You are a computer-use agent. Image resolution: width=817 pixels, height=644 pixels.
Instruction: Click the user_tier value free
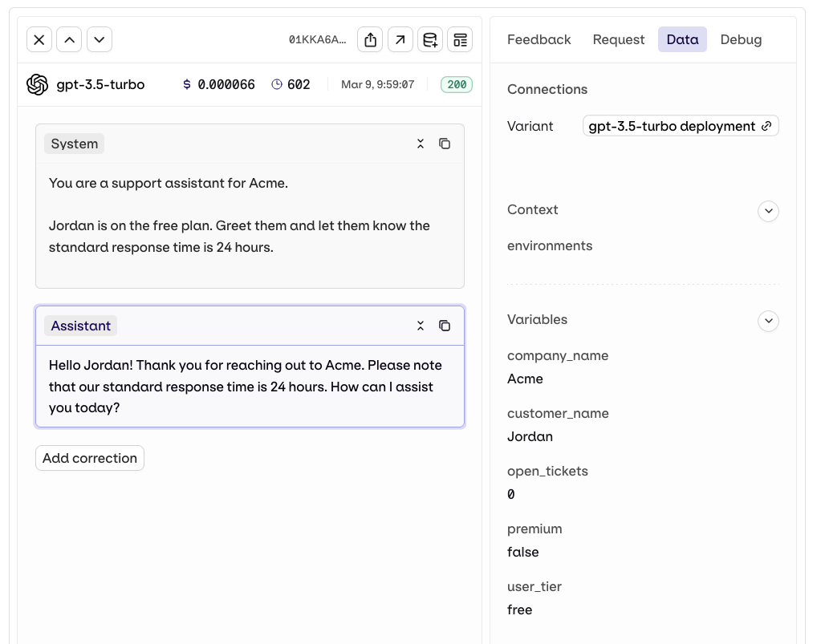(520, 610)
